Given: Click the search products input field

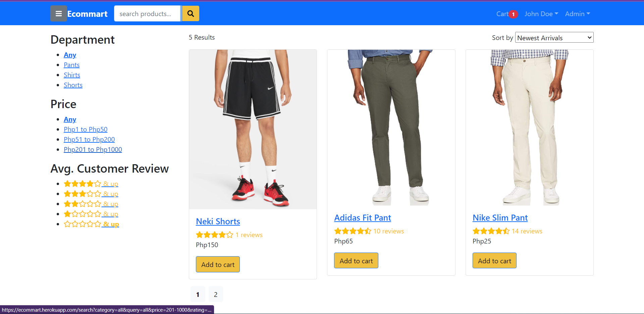Looking at the screenshot, I should tap(147, 14).
